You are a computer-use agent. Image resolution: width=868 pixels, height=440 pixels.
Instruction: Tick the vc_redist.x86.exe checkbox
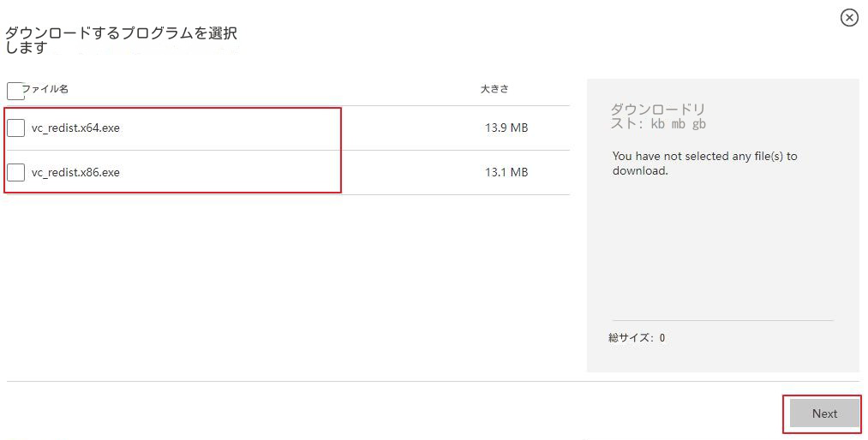[x=15, y=172]
